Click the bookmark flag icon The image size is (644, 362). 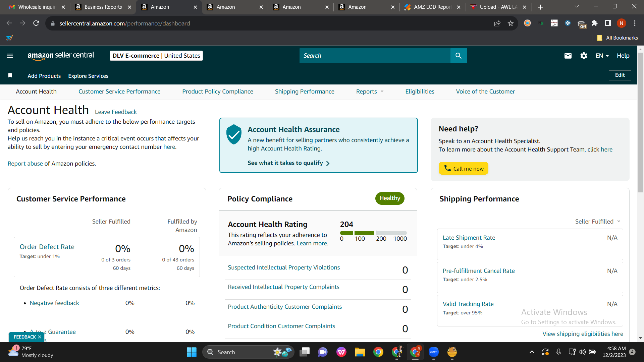pos(10,75)
